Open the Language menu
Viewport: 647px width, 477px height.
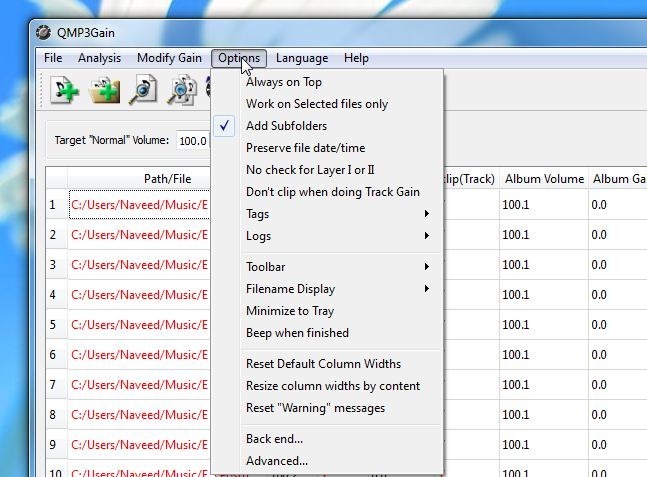click(x=302, y=58)
